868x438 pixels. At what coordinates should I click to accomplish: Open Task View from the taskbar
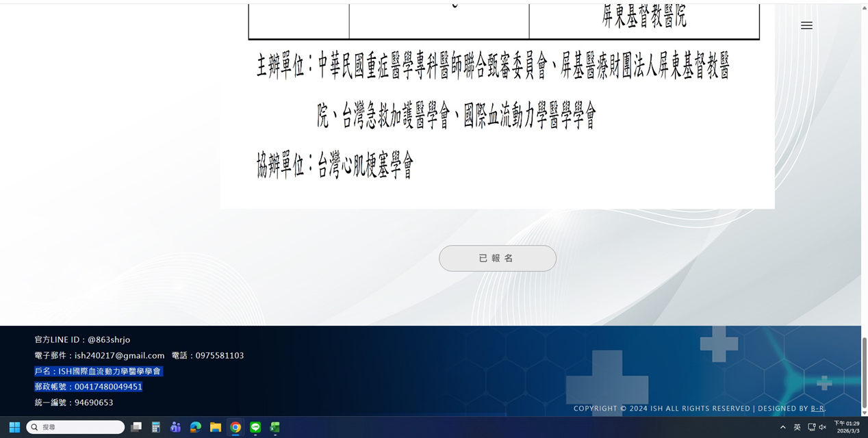(136, 427)
